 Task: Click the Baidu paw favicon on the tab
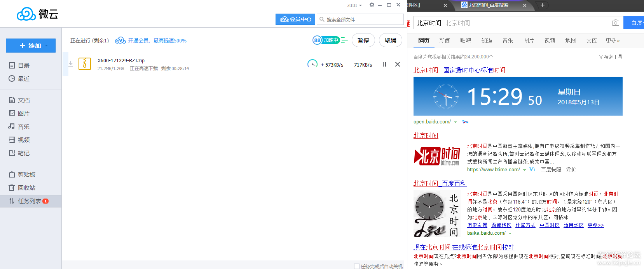464,5
